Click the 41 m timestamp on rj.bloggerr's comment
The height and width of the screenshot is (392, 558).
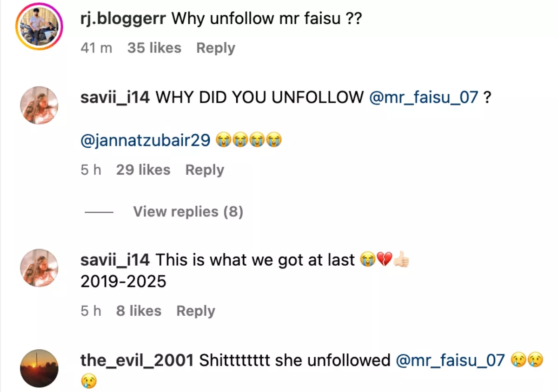coord(96,48)
